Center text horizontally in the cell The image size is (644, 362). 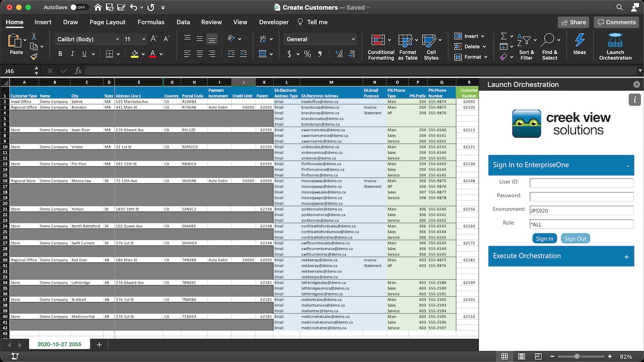tap(200, 54)
